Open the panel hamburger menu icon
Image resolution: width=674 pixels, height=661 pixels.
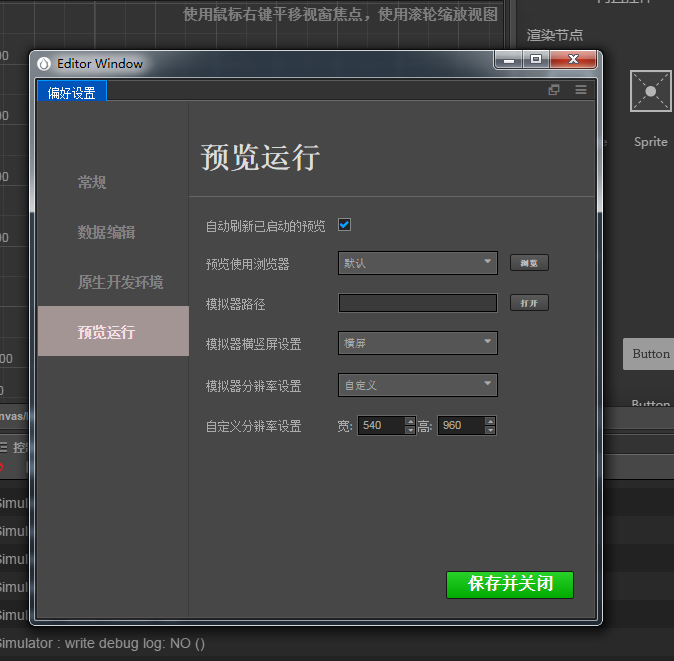tap(581, 89)
